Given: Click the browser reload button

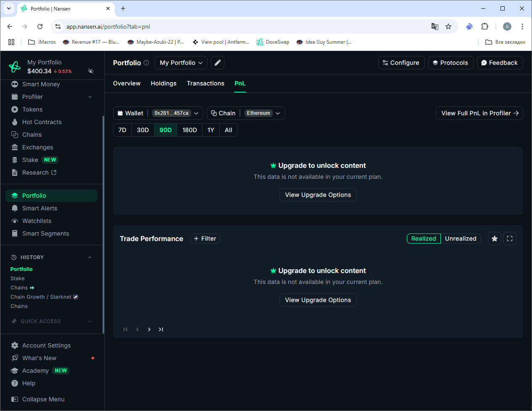Looking at the screenshot, I should 40,27.
